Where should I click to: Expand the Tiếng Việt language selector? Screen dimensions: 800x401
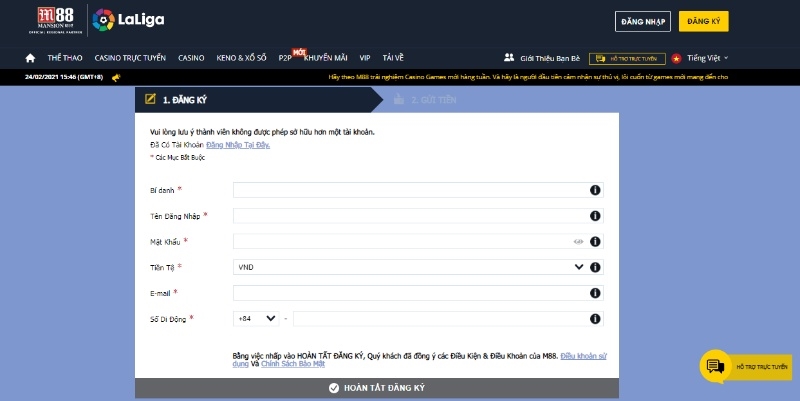point(707,58)
